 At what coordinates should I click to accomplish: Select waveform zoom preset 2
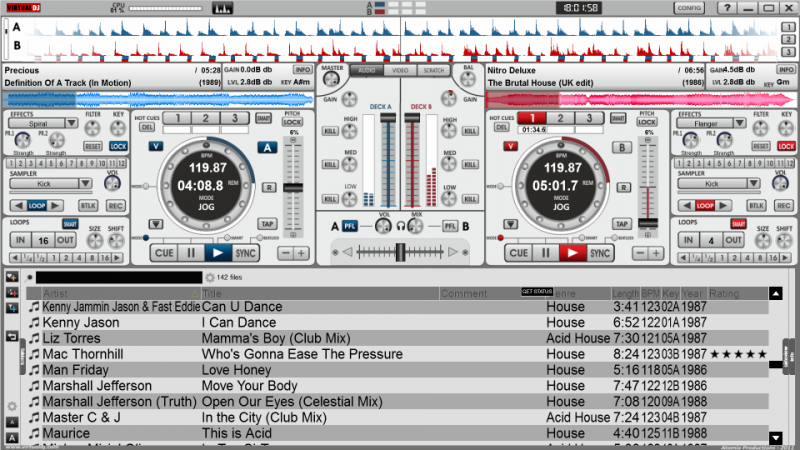pyautogui.click(x=788, y=39)
